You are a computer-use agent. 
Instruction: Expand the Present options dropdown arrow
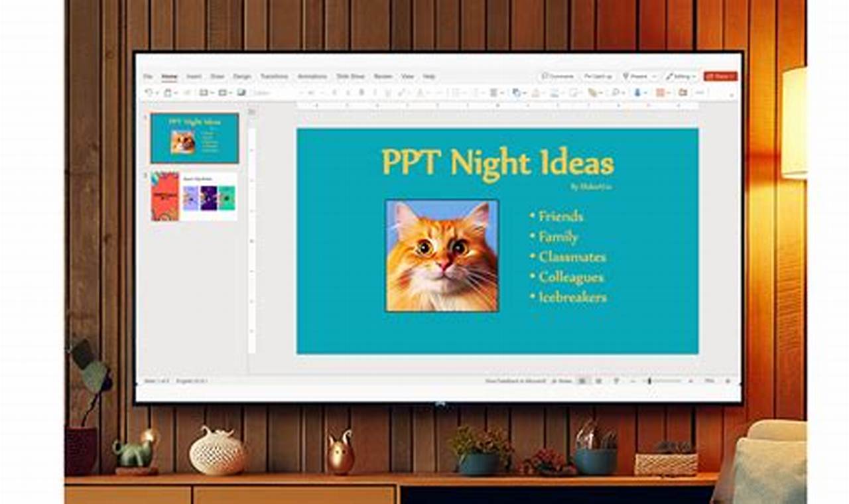tap(655, 76)
